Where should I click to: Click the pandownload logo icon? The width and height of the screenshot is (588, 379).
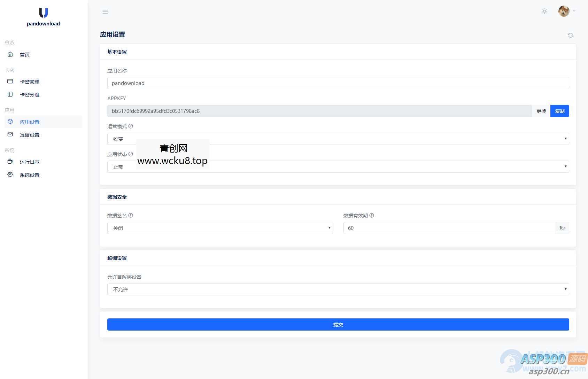[x=43, y=13]
